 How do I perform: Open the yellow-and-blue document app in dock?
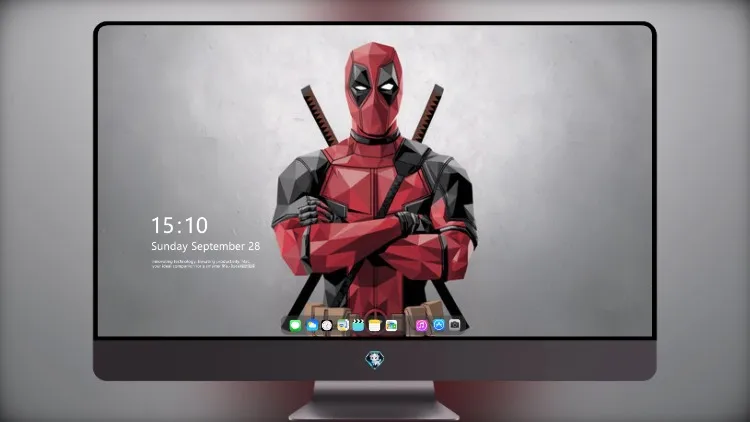coord(343,325)
